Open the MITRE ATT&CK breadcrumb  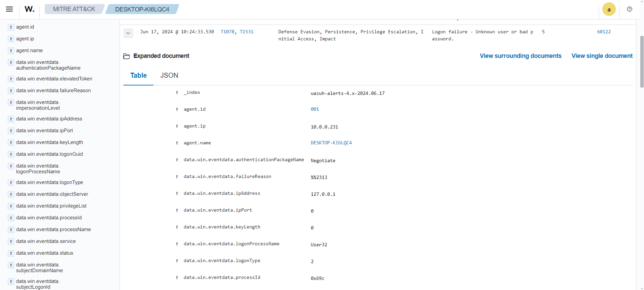click(74, 9)
